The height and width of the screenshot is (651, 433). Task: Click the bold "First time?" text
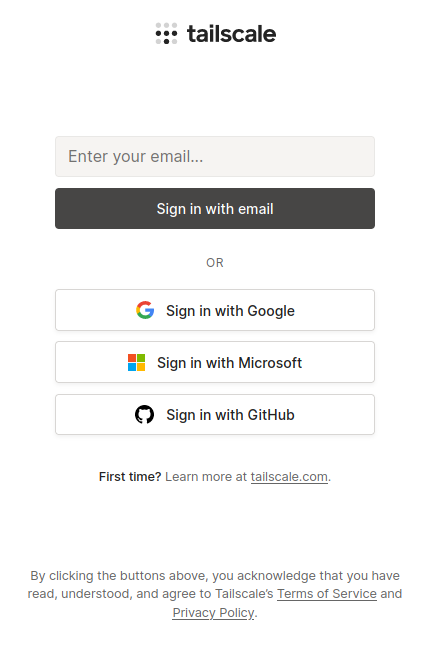pos(130,477)
